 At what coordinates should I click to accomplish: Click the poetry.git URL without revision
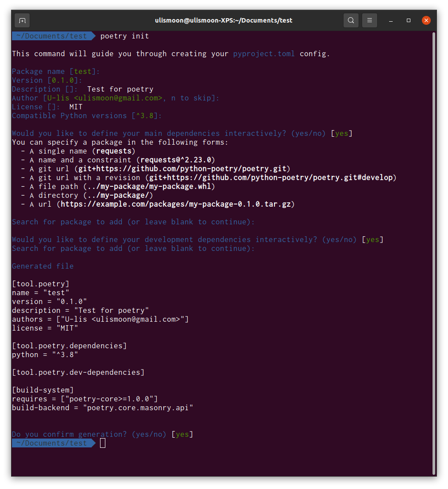tap(182, 169)
